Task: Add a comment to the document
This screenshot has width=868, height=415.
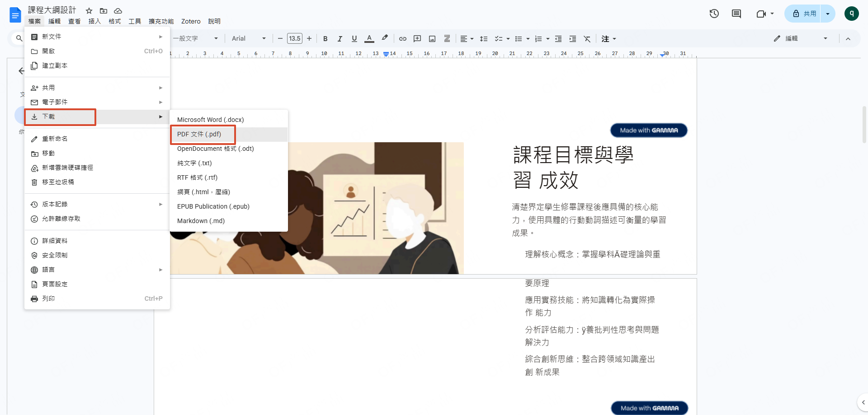Action: [x=736, y=14]
